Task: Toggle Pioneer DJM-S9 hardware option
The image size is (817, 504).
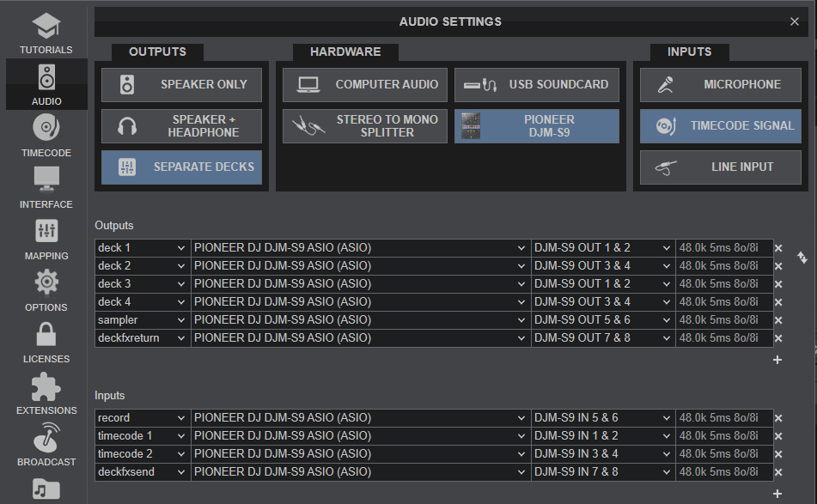Action: (537, 126)
